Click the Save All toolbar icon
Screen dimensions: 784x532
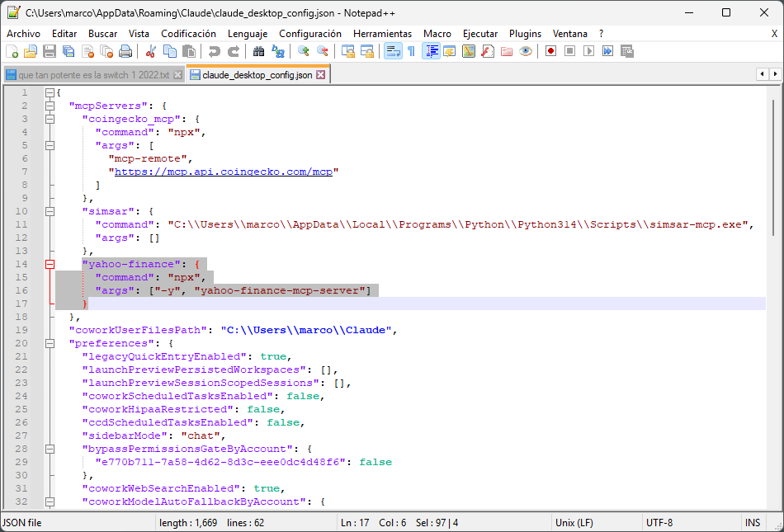point(68,51)
